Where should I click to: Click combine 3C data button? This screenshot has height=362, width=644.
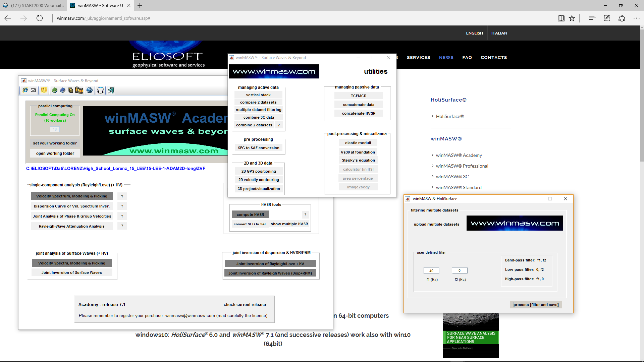[x=258, y=117]
